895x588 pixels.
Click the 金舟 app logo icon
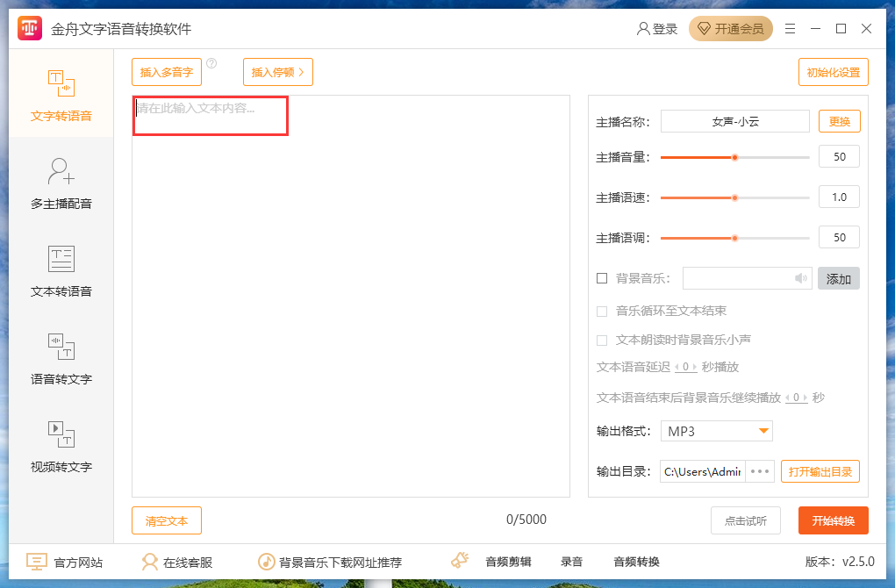click(x=30, y=29)
